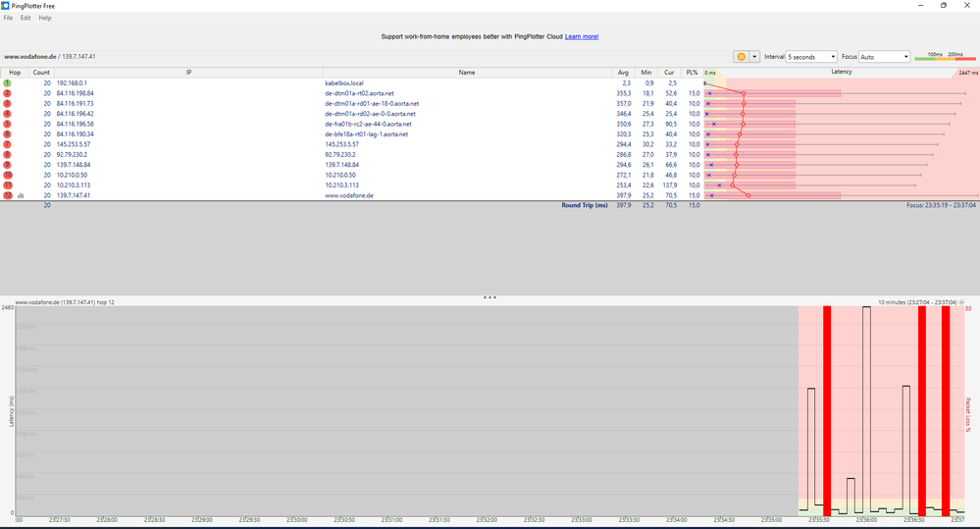
Task: Select IP 84.116.190.34
Action: click(x=75, y=134)
